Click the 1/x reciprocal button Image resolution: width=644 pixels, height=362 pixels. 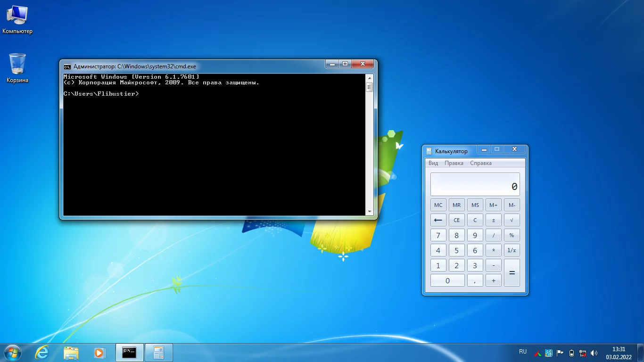tap(512, 250)
